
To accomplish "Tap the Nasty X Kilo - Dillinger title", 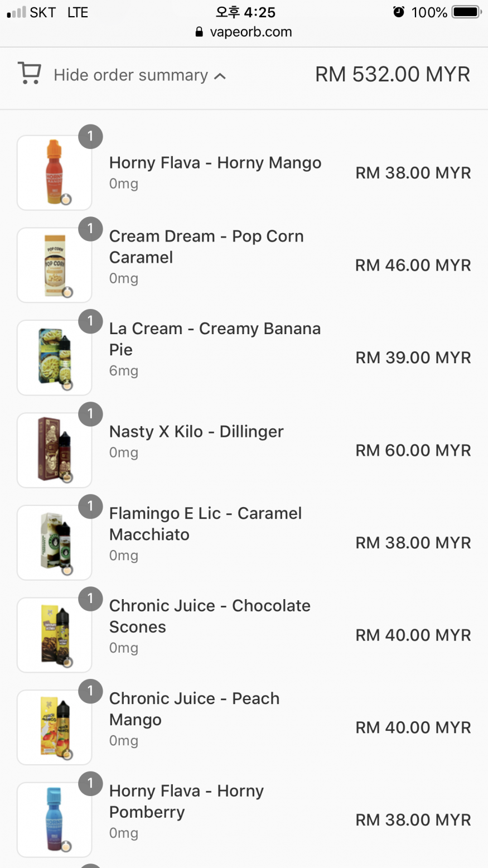I will 196,431.
